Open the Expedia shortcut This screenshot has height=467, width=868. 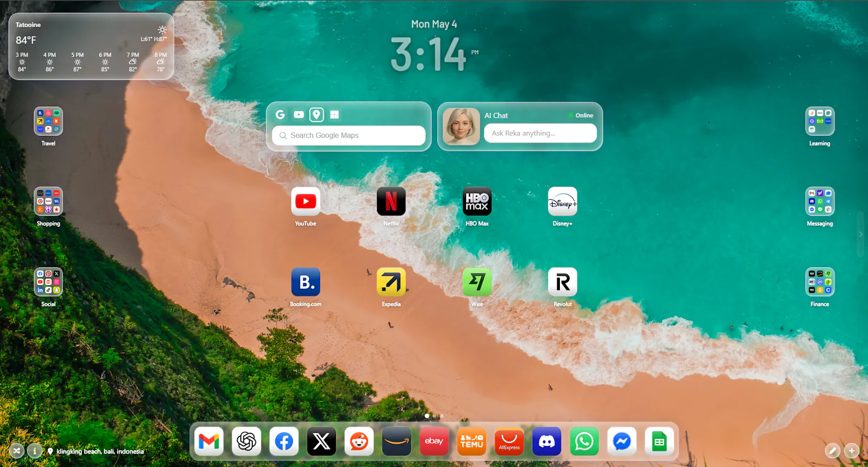pos(391,282)
